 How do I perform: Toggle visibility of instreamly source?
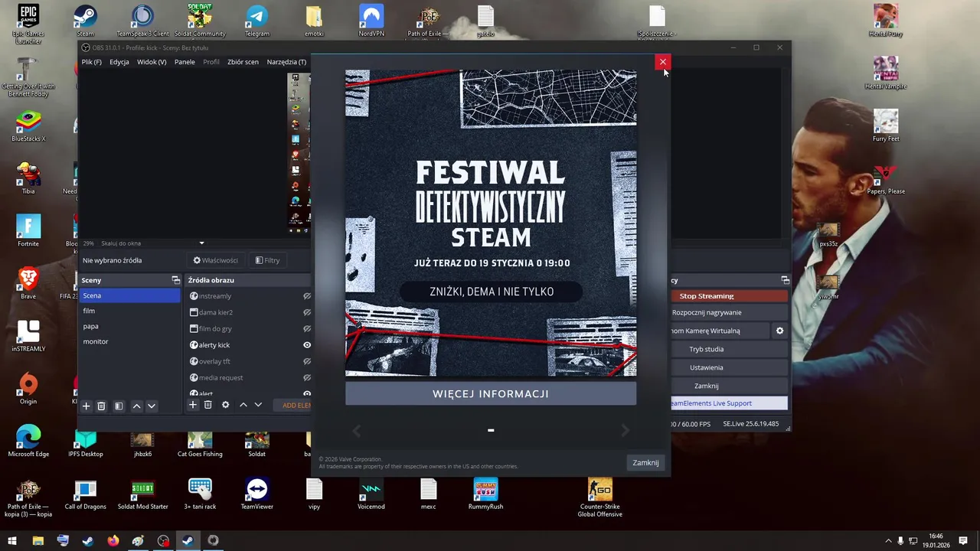(x=306, y=296)
